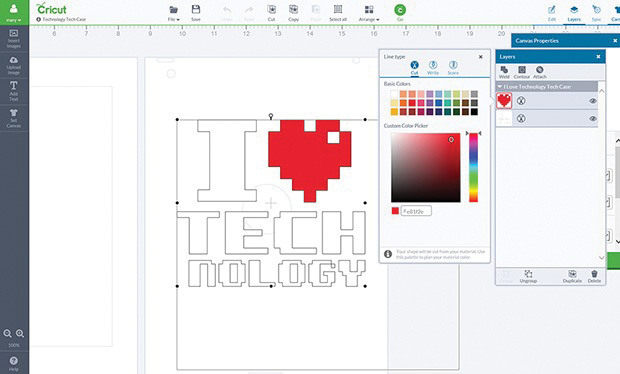
Task: Switch to the Layers tab
Action: pos(574,13)
